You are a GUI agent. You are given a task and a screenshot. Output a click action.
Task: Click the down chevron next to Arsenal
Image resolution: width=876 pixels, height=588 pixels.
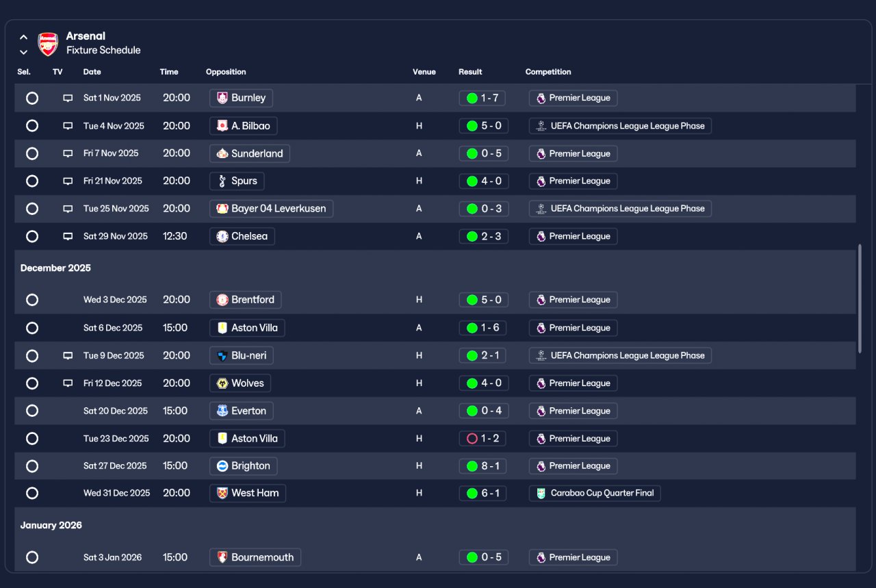tap(23, 52)
